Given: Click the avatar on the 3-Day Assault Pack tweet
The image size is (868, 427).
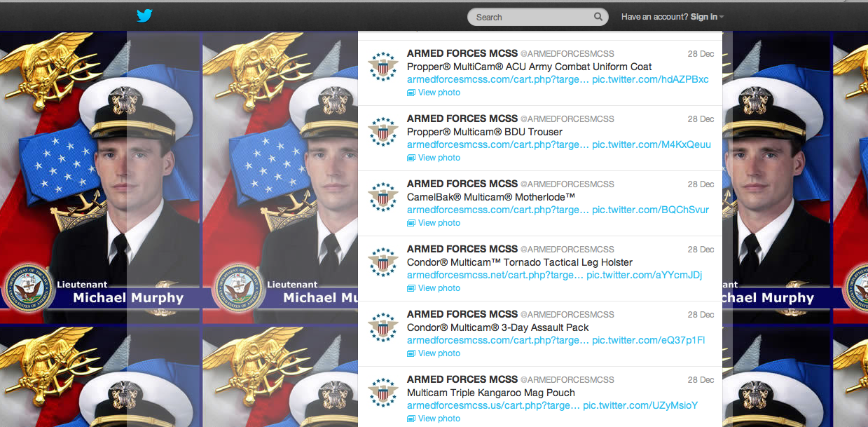Looking at the screenshot, I should pyautogui.click(x=383, y=326).
